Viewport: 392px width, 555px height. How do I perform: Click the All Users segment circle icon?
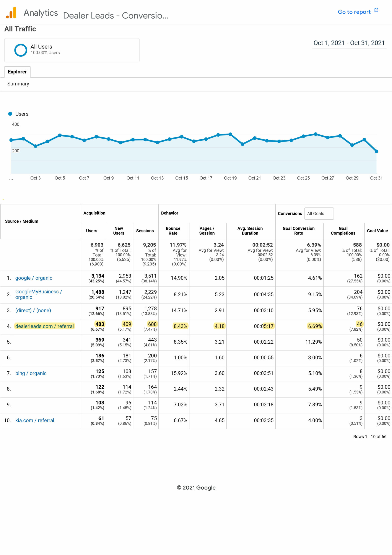coord(21,50)
